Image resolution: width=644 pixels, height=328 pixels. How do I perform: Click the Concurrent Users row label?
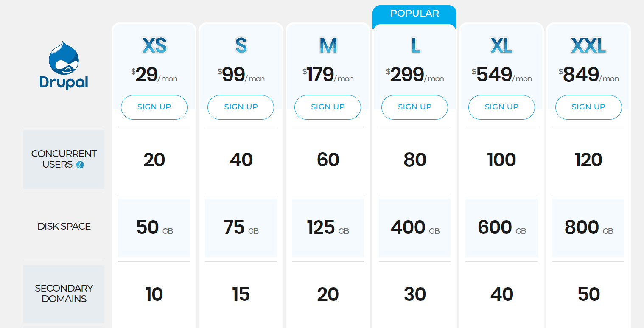click(x=64, y=159)
